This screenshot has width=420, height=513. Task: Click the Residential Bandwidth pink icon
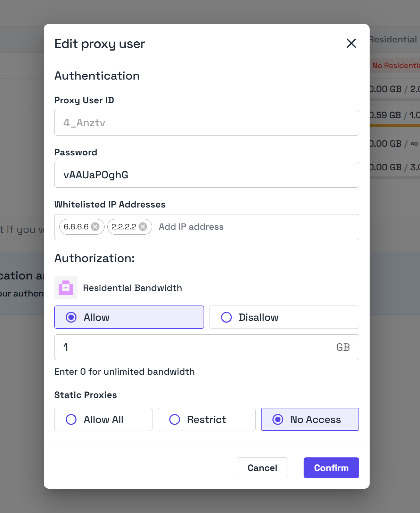pyautogui.click(x=66, y=288)
